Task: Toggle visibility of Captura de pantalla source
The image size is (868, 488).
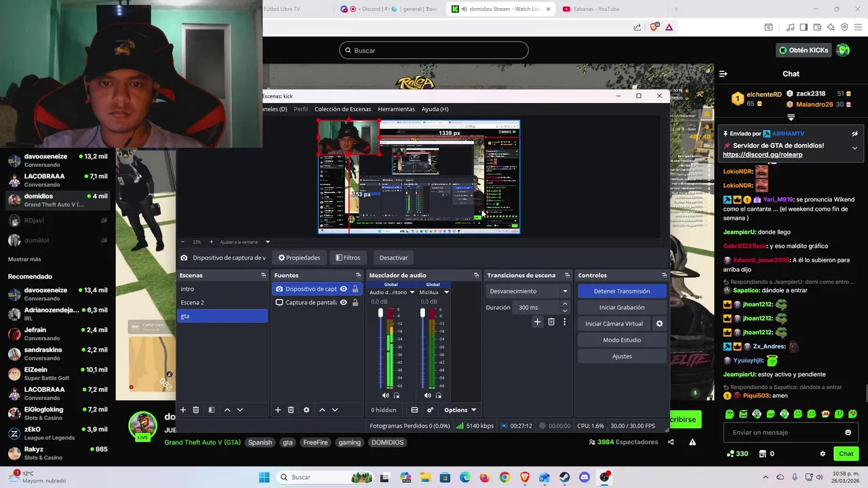Action: point(343,302)
